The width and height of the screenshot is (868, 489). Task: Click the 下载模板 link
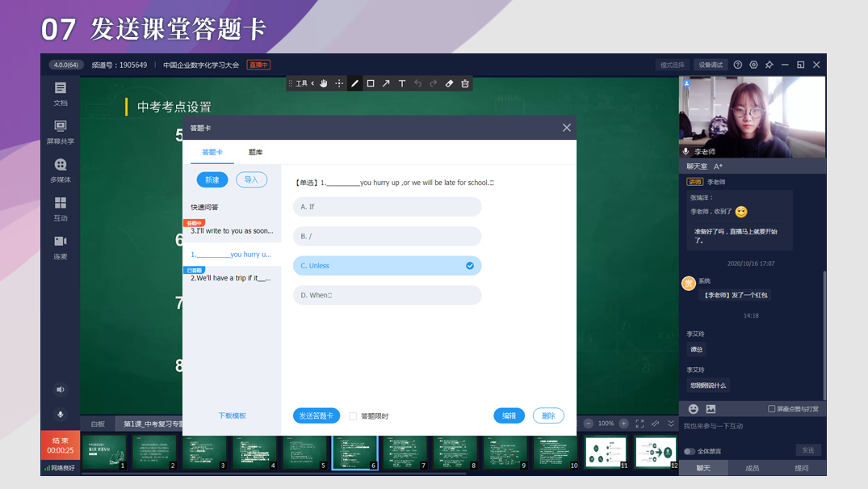[232, 415]
